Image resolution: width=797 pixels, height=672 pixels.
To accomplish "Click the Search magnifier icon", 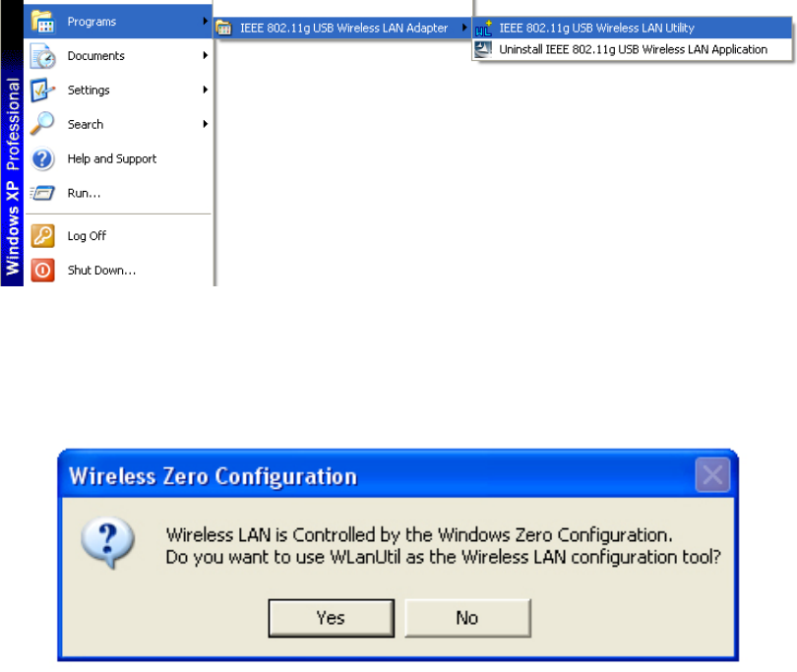I will [42, 124].
